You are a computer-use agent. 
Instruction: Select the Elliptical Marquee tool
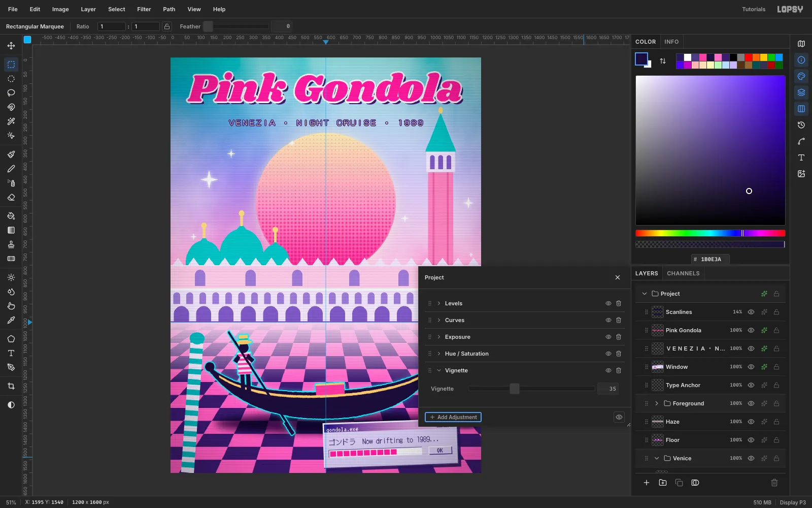pyautogui.click(x=11, y=79)
